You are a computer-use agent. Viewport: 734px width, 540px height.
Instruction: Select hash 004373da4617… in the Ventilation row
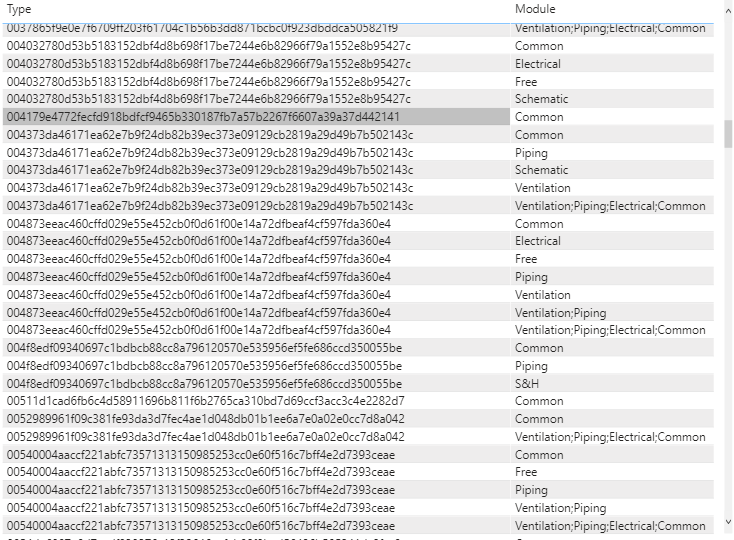pos(210,188)
